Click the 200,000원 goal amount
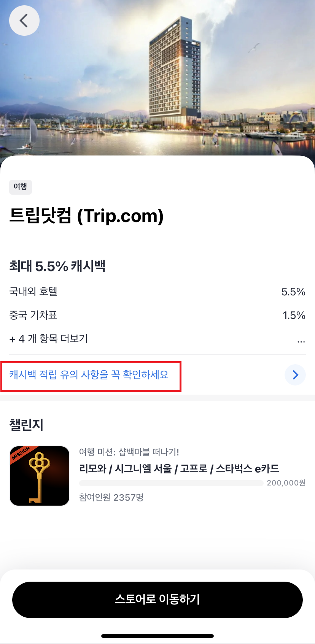This screenshot has width=315, height=644. [286, 483]
